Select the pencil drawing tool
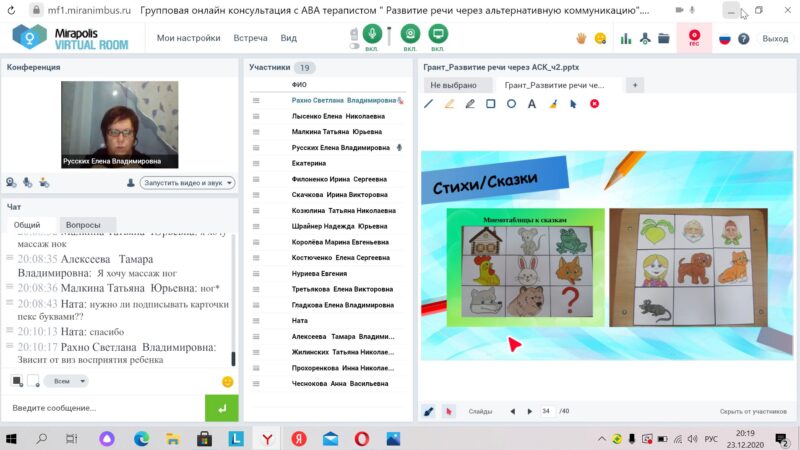The height and width of the screenshot is (450, 800). coord(470,104)
